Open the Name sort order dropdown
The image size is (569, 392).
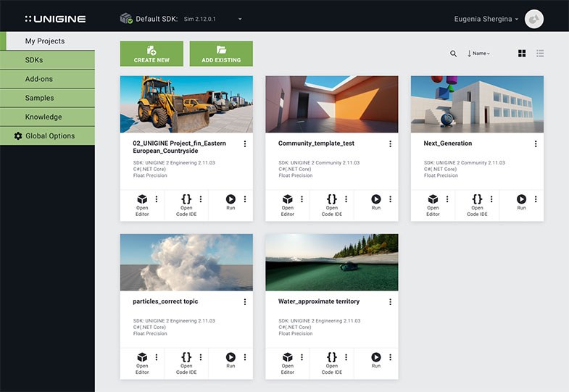(479, 54)
